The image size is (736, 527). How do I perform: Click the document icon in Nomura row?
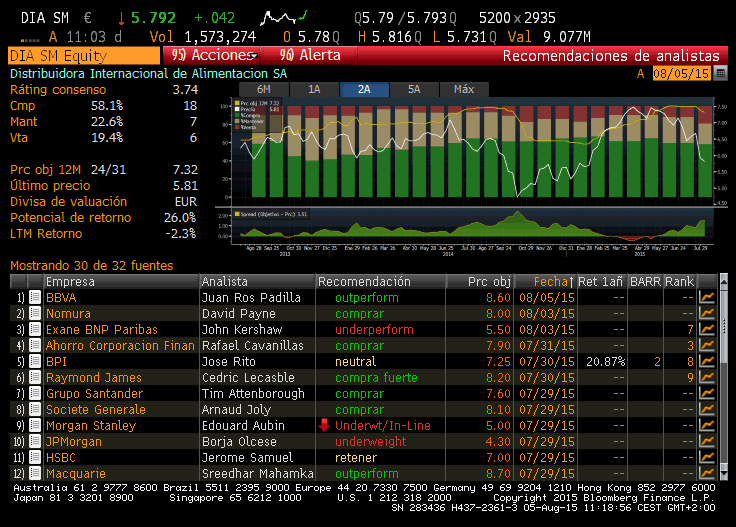pos(35,313)
